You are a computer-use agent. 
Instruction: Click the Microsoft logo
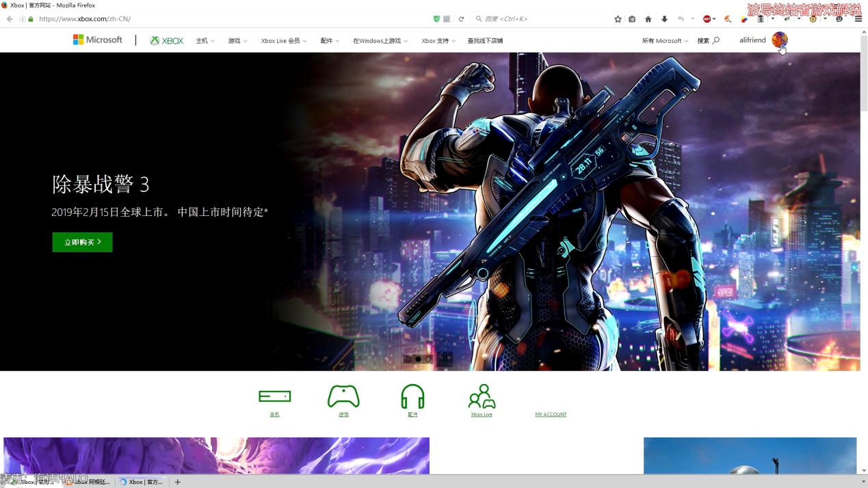[x=98, y=40]
